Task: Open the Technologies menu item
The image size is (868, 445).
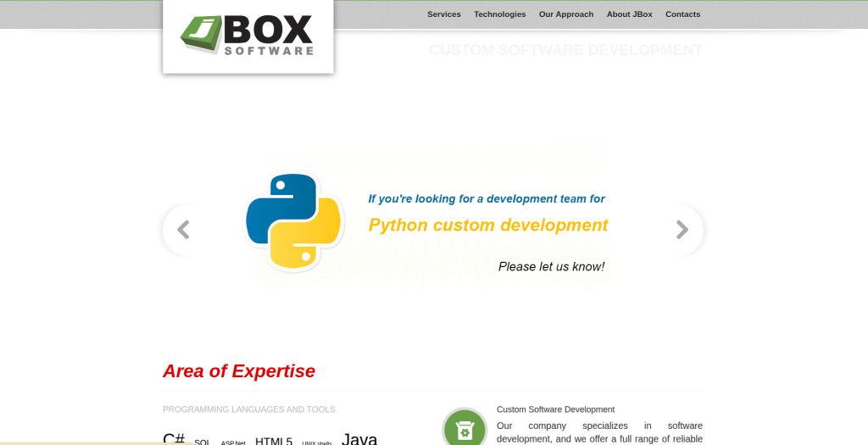Action: tap(500, 14)
